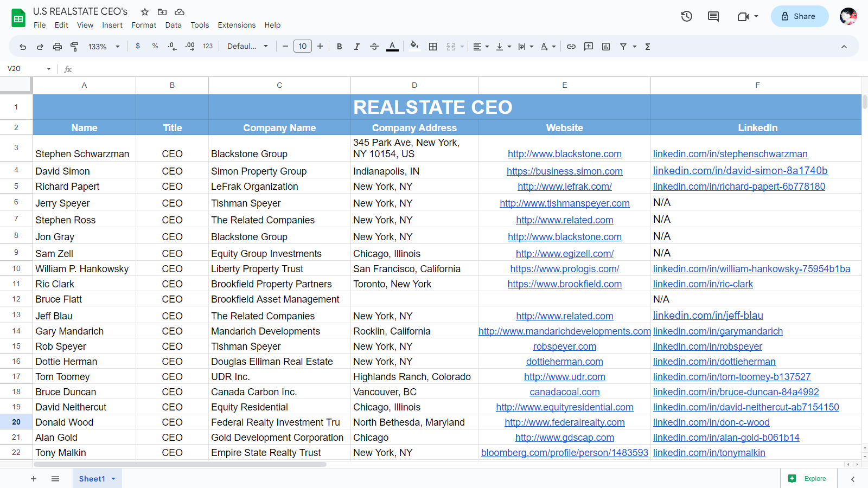Open the Sheet1 tab options arrow
The width and height of the screenshot is (868, 488).
pyautogui.click(x=113, y=479)
